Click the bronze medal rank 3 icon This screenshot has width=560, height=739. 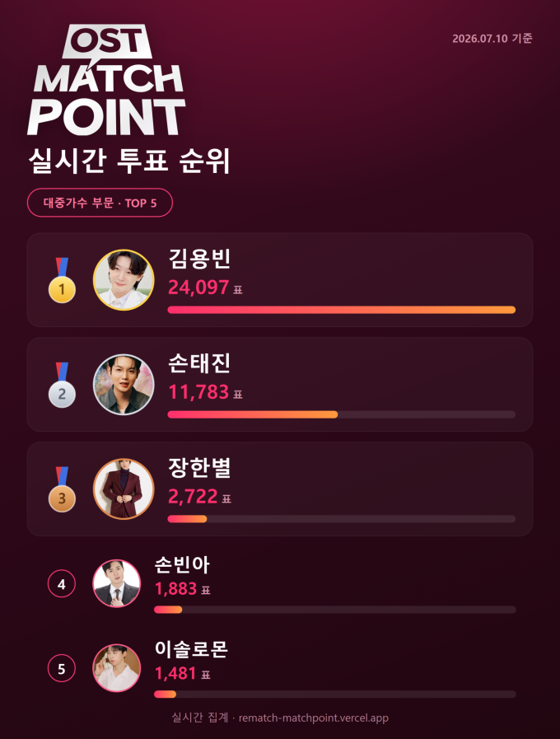coord(62,489)
